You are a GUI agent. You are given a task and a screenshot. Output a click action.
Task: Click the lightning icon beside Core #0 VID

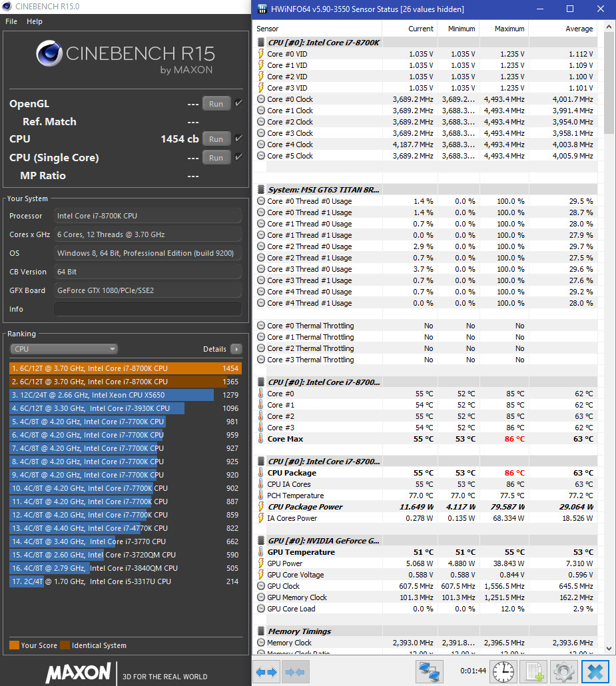click(261, 54)
